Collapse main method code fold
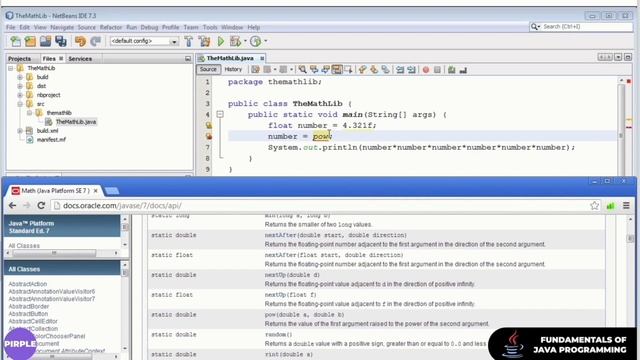Screen dimensions: 640x360 point(220,115)
